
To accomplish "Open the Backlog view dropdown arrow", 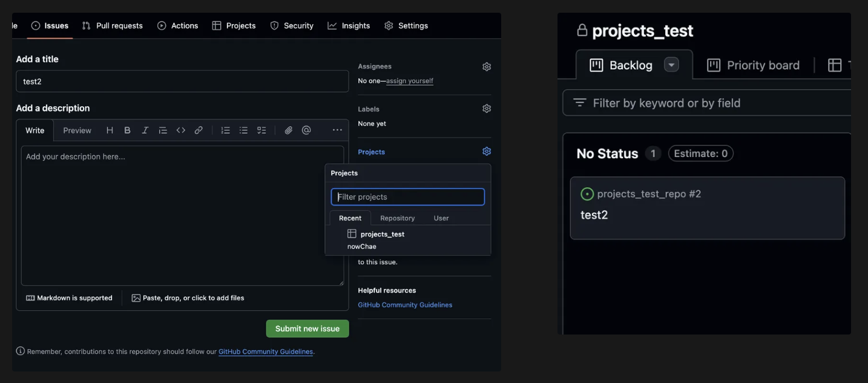I will [x=671, y=65].
